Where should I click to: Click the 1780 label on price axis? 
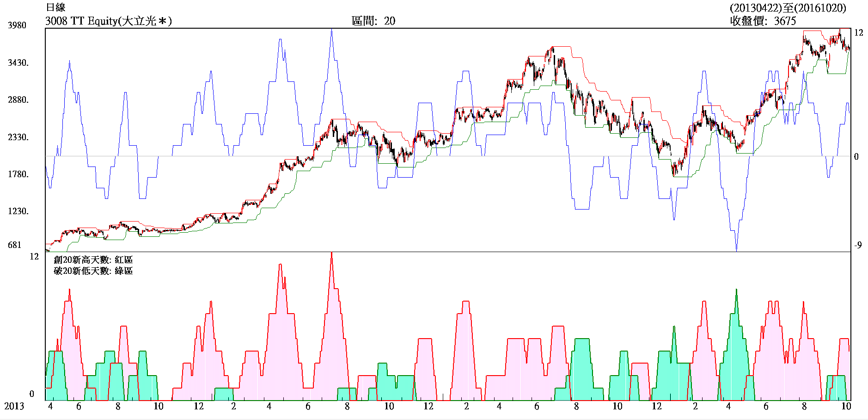pyautogui.click(x=18, y=174)
